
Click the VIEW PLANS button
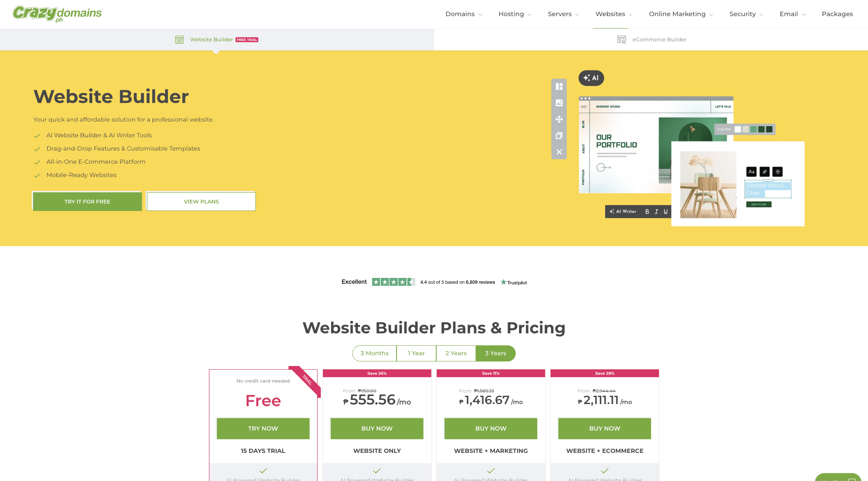pos(201,201)
